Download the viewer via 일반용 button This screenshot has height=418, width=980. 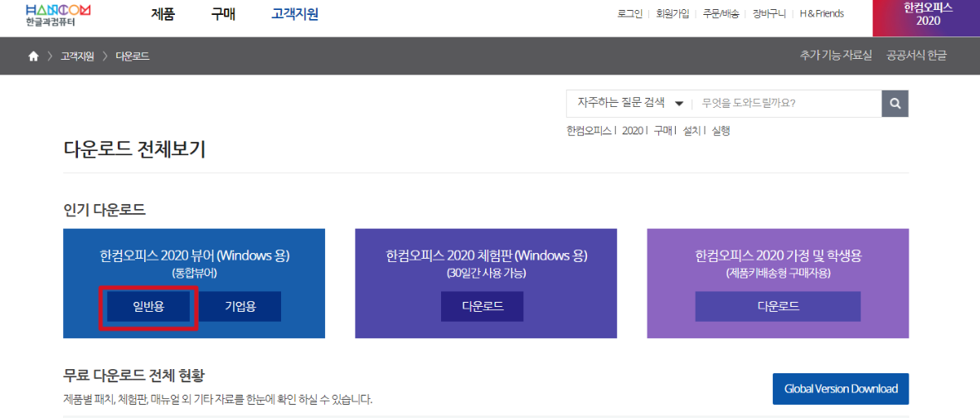click(148, 307)
